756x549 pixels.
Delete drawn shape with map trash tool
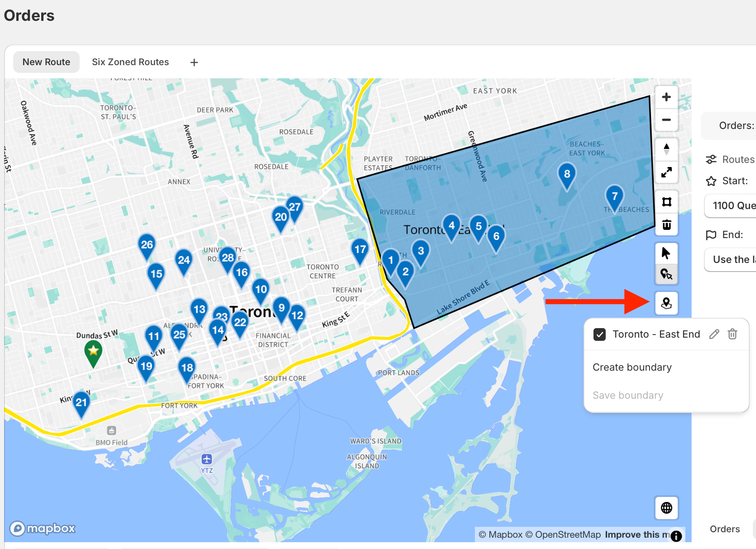tap(666, 224)
